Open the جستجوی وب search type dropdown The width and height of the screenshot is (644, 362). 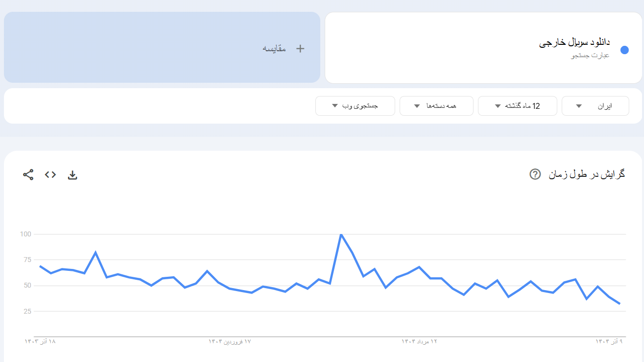click(355, 106)
